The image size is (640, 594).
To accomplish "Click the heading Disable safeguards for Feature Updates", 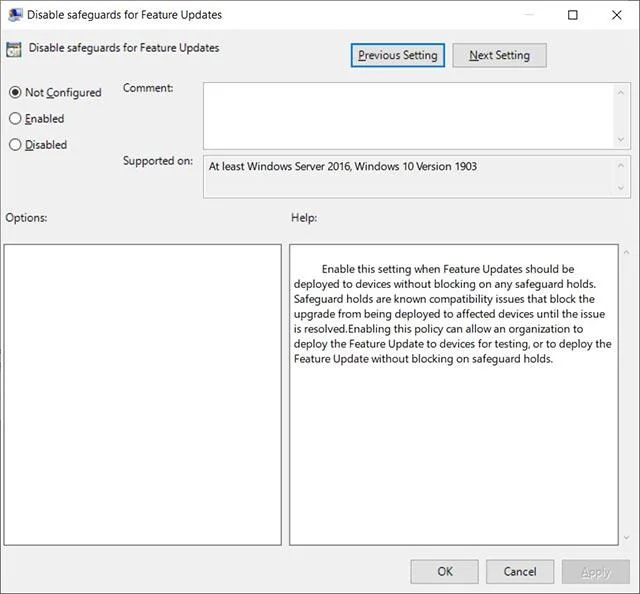I will pyautogui.click(x=124, y=48).
